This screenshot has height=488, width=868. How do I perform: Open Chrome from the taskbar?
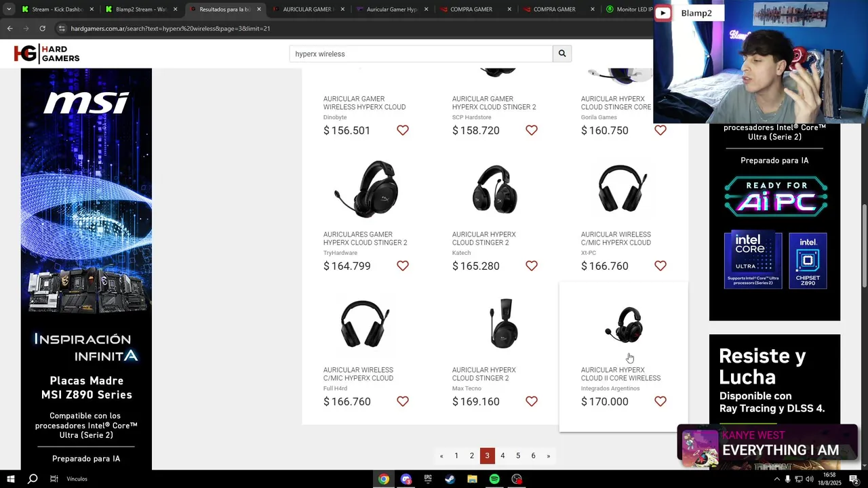384,479
